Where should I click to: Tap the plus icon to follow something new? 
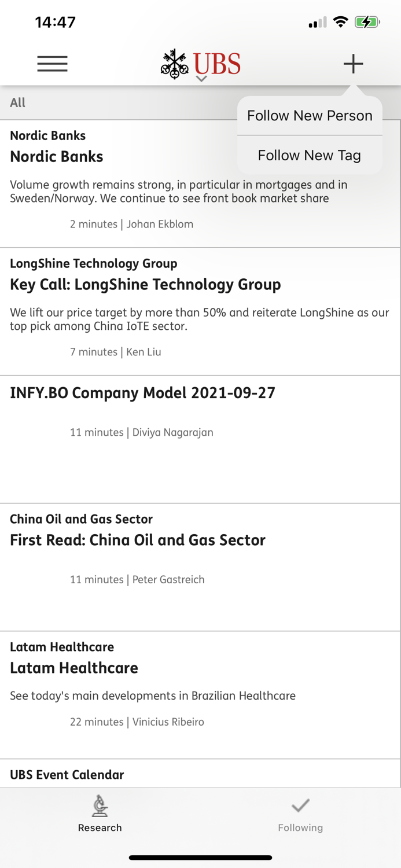[353, 64]
